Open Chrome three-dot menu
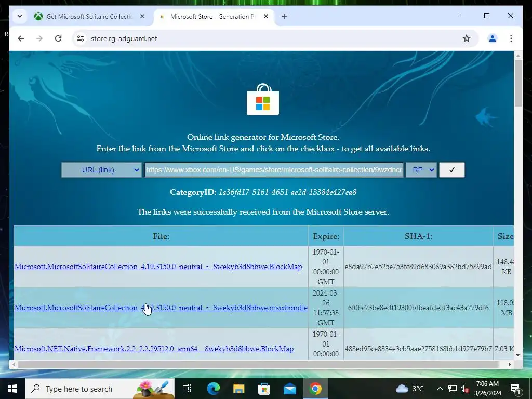The width and height of the screenshot is (532, 399). [x=511, y=38]
